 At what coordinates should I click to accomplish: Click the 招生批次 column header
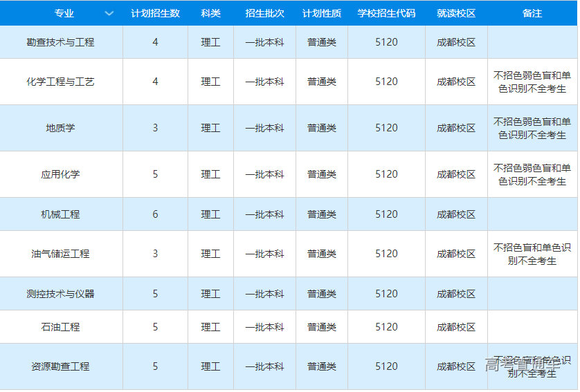pyautogui.click(x=264, y=13)
